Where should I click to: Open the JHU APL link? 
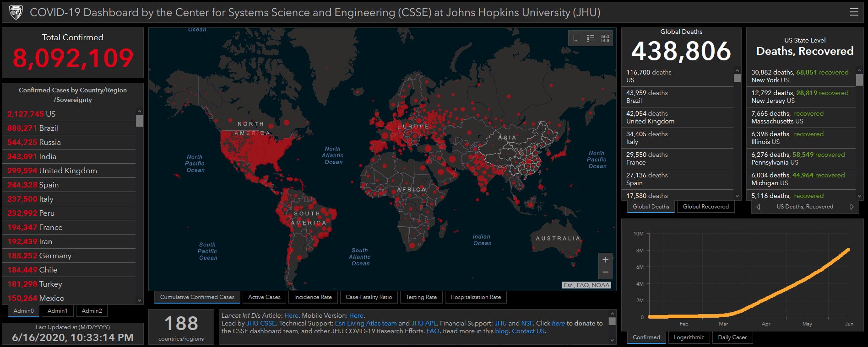(424, 323)
